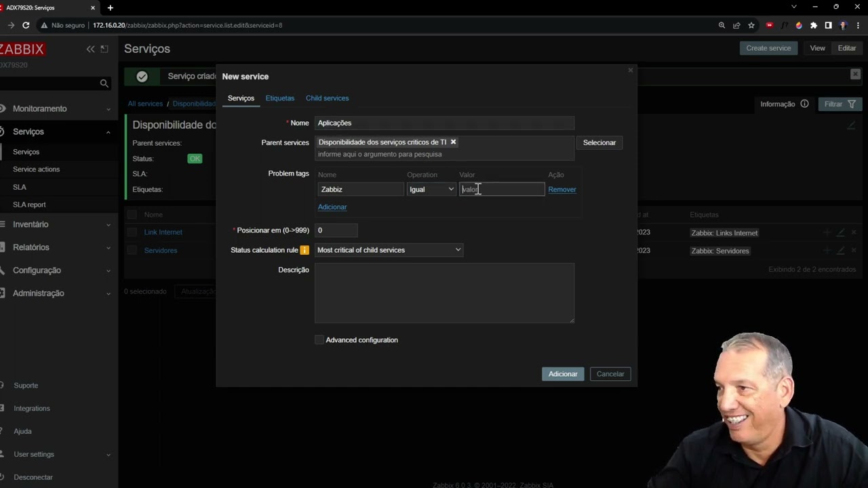This screenshot has width=868, height=488.
Task: Click the Selecionar button for parent services
Action: click(599, 142)
